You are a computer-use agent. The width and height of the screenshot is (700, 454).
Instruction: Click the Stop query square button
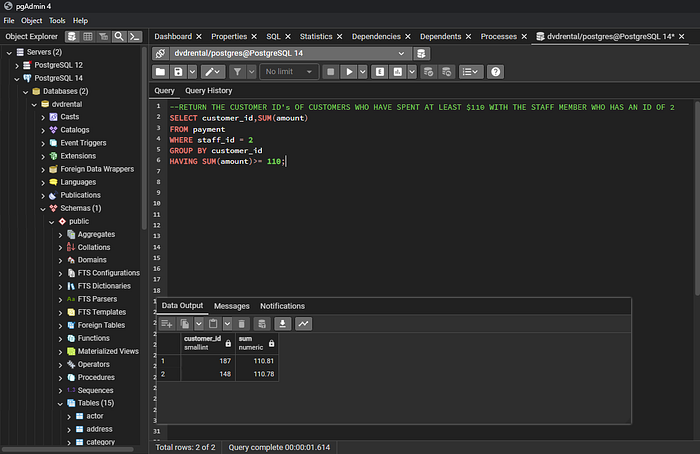click(x=331, y=72)
